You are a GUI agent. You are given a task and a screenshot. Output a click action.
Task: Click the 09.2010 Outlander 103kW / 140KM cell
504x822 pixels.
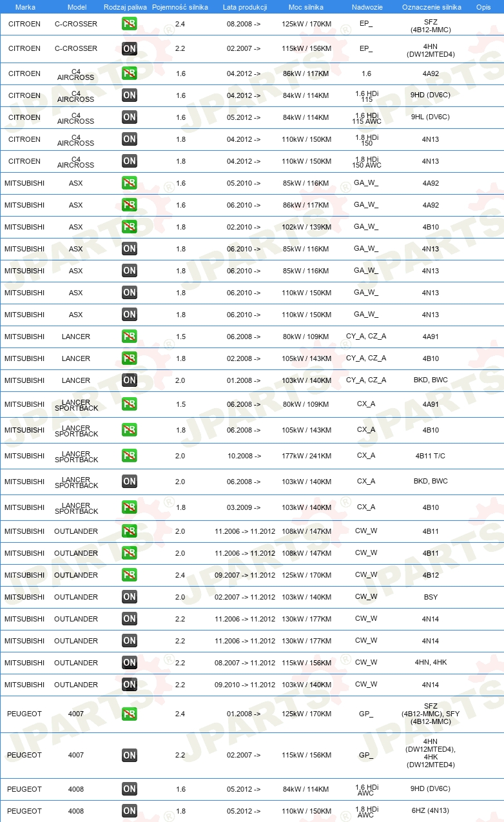coord(306,685)
